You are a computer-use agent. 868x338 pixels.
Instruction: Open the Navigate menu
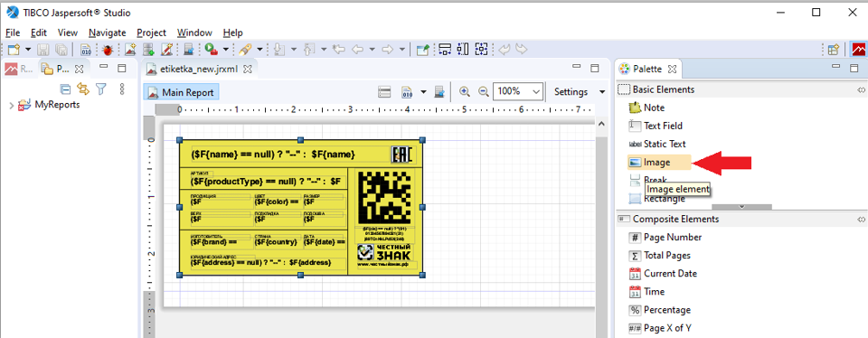click(108, 33)
